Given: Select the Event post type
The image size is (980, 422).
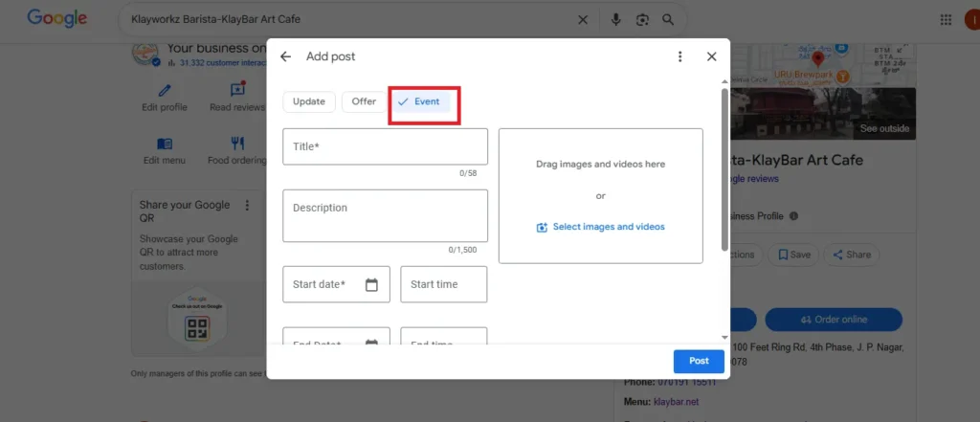Looking at the screenshot, I should pos(420,101).
